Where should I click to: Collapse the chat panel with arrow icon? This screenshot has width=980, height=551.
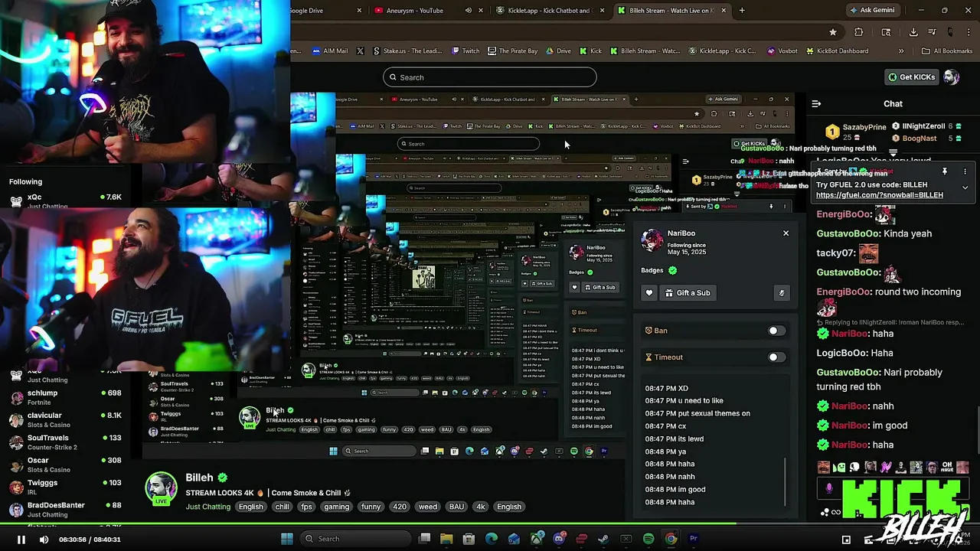816,104
